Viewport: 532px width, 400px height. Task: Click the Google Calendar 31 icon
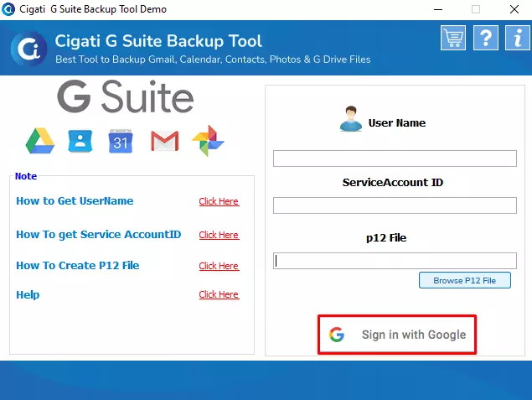pos(121,141)
